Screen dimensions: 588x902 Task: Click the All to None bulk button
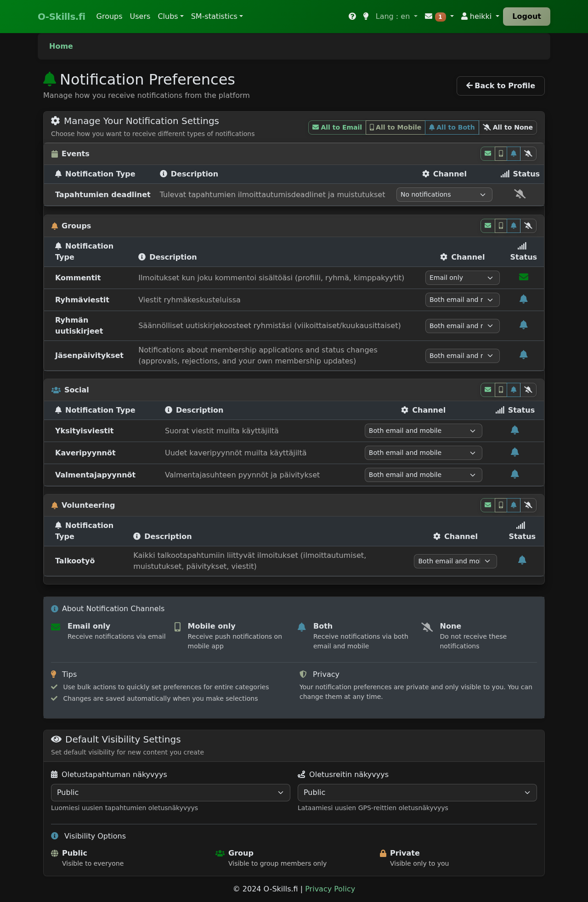pyautogui.click(x=508, y=127)
